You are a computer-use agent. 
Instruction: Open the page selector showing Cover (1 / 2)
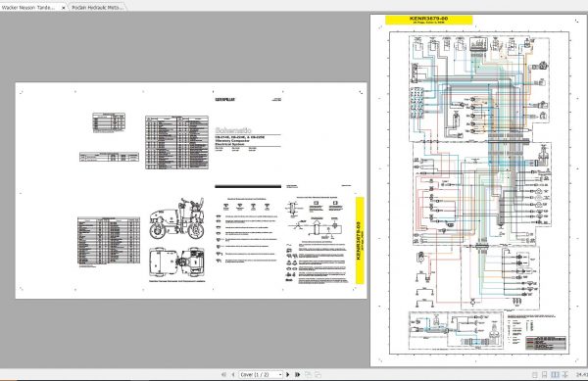tap(261, 374)
